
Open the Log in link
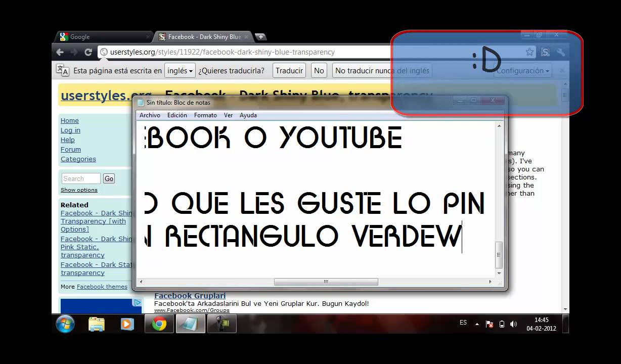70,130
